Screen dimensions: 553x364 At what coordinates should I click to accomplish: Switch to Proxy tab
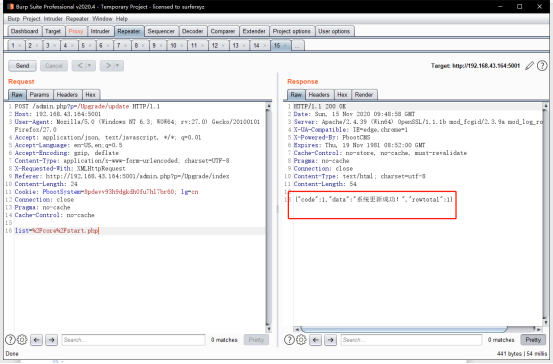pyautogui.click(x=76, y=31)
